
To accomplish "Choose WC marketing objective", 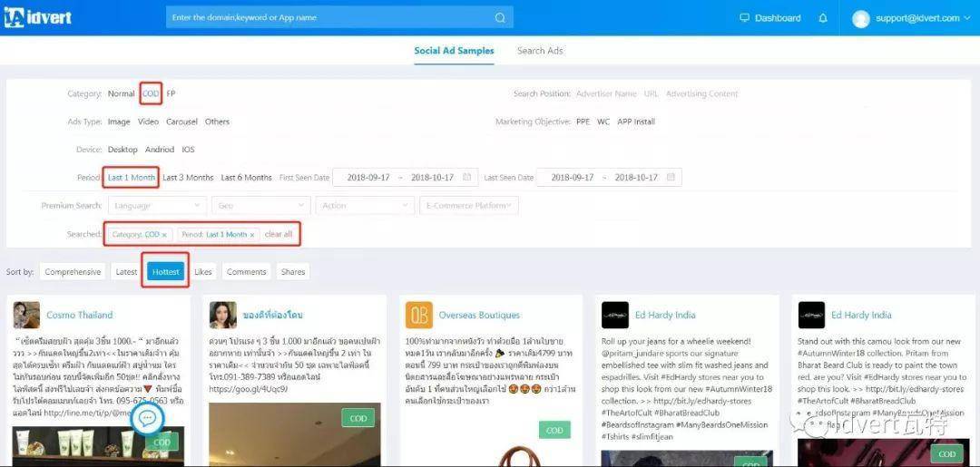I will [603, 122].
